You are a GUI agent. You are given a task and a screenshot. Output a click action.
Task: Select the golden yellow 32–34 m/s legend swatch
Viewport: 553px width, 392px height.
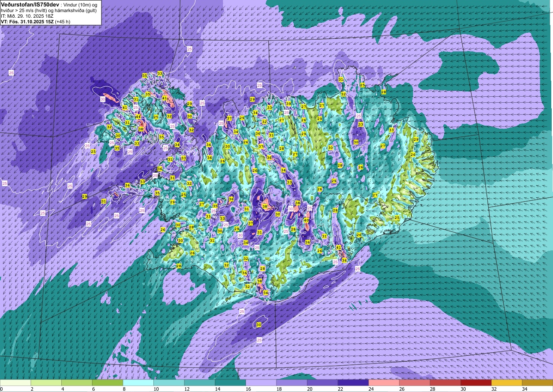point(506,383)
